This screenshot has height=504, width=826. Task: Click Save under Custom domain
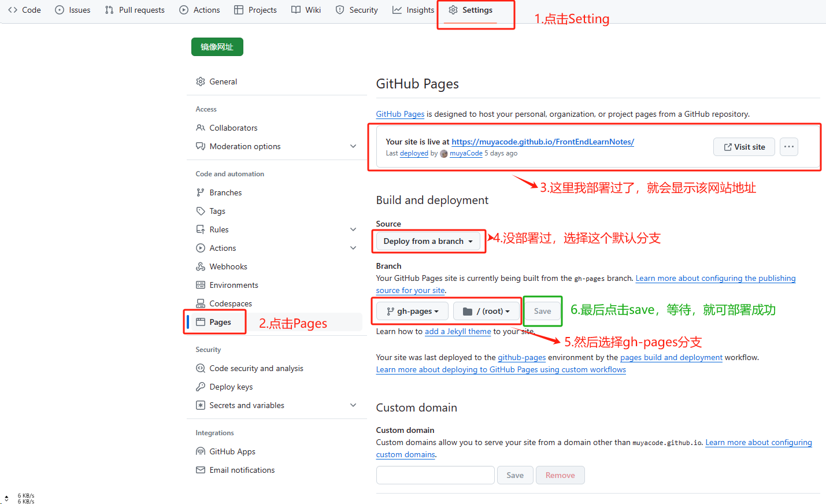pyautogui.click(x=515, y=475)
